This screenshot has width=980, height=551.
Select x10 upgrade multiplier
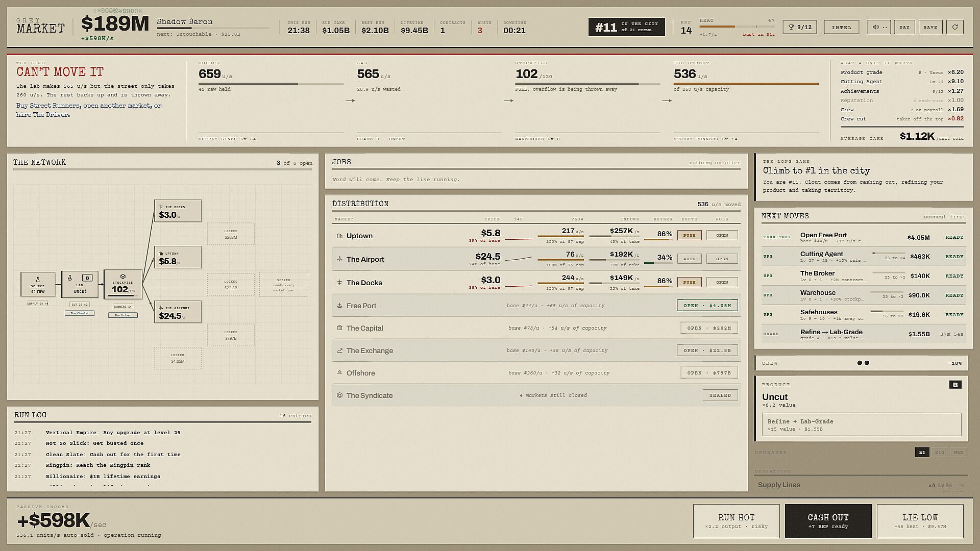[x=939, y=453]
